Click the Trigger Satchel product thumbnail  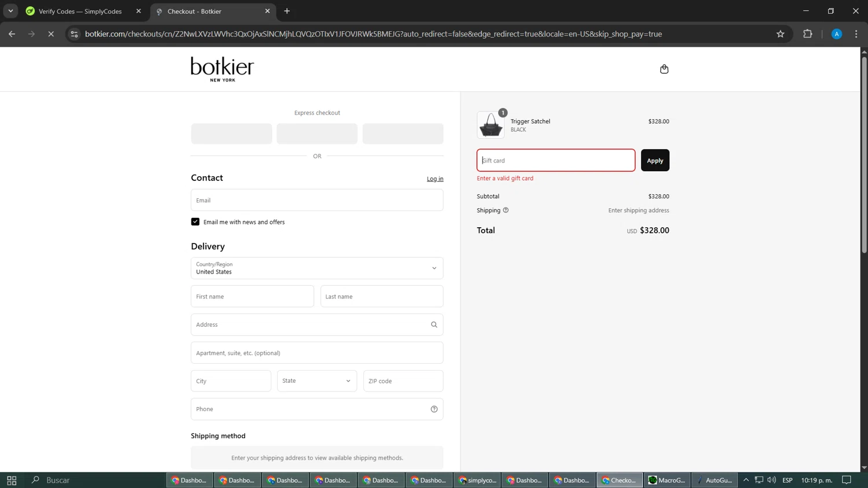491,125
